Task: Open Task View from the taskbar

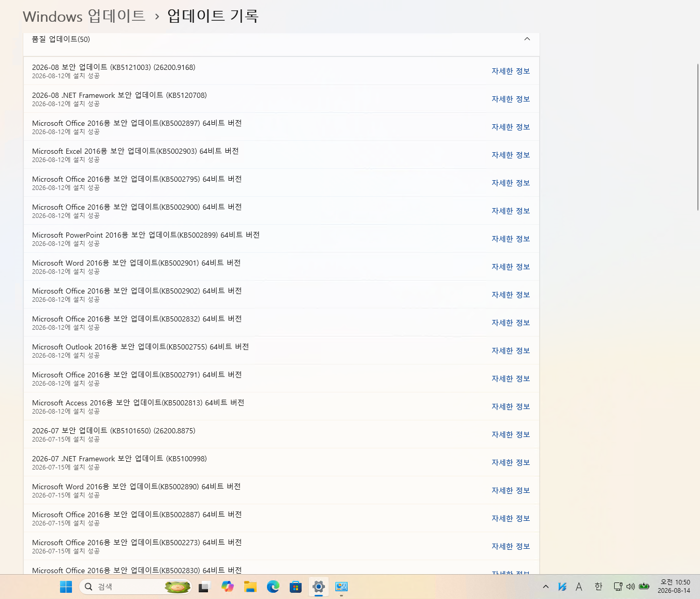Action: (203, 587)
